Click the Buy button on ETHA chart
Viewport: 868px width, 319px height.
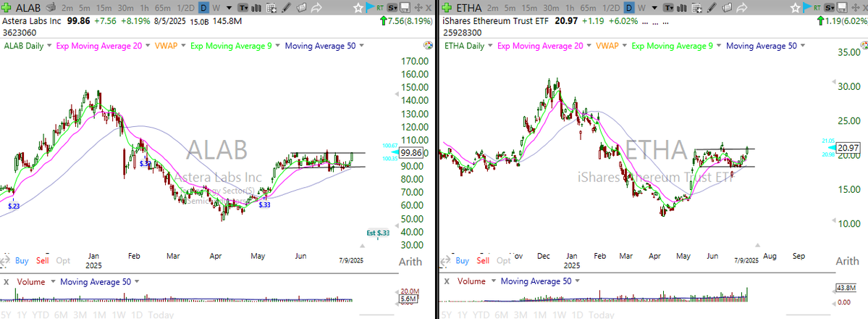point(463,260)
